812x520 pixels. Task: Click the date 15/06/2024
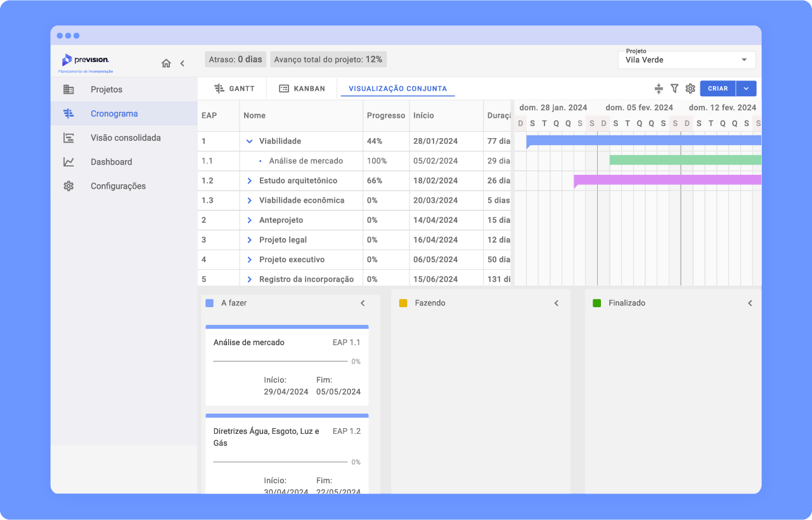point(435,279)
